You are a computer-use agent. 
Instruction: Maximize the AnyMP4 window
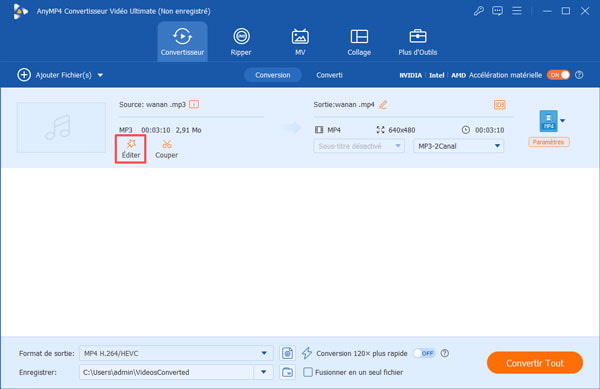566,11
